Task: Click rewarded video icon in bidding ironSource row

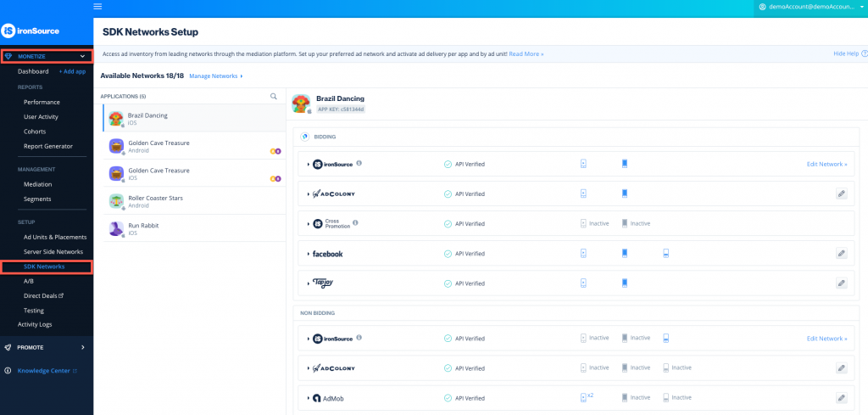Action: click(x=583, y=164)
